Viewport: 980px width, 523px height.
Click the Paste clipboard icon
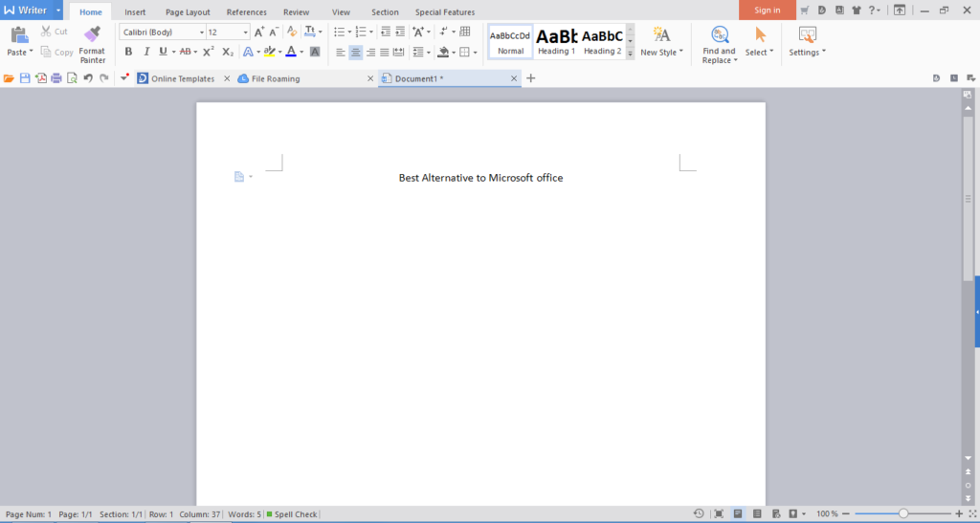pyautogui.click(x=19, y=35)
